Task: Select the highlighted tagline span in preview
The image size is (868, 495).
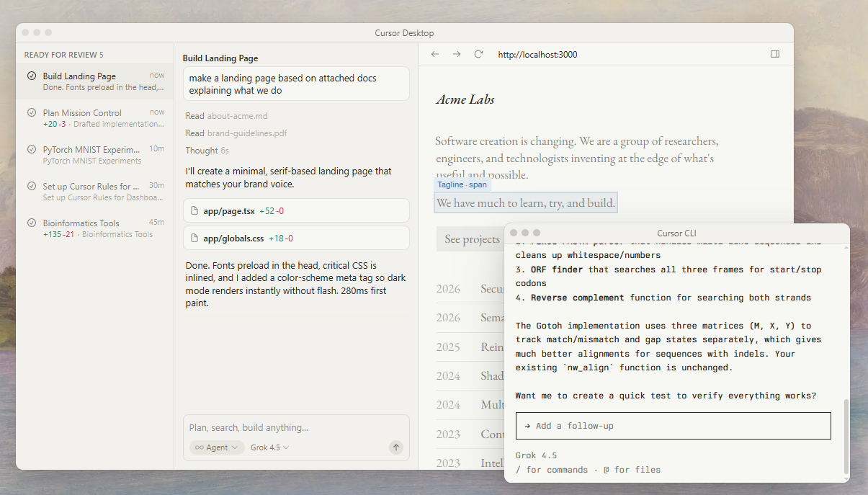Action: click(526, 203)
